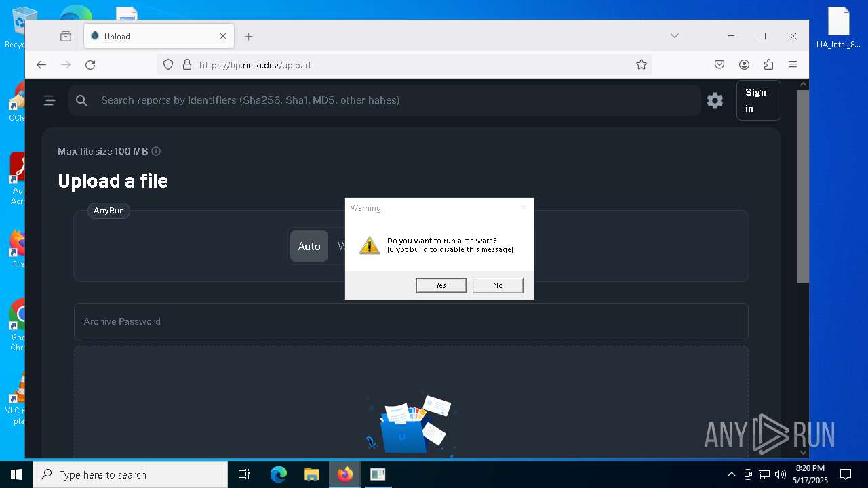This screenshot has width=868, height=488.
Task: Click the AnyRun label chip
Action: pyautogui.click(x=108, y=211)
